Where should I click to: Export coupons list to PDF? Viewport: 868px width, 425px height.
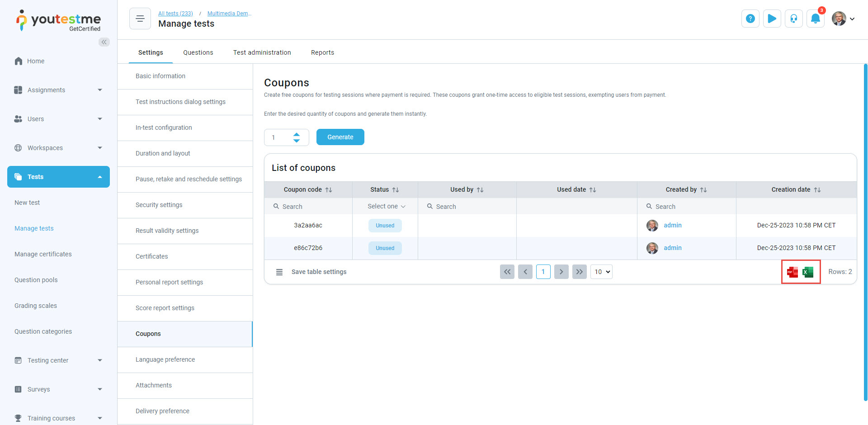(x=793, y=272)
